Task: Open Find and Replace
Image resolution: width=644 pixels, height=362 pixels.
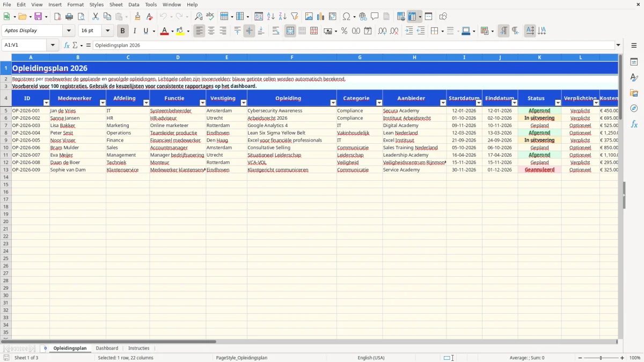Action: pyautogui.click(x=199, y=17)
